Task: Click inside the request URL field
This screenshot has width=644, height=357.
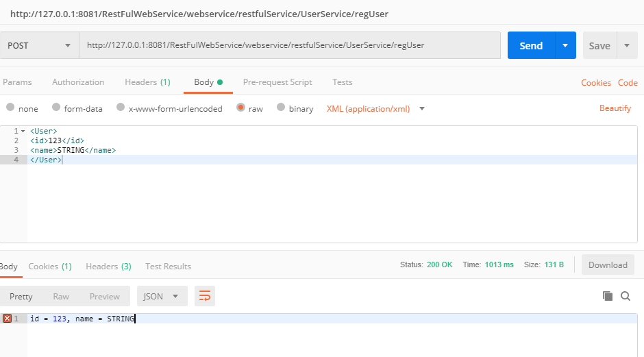Action: [289, 46]
